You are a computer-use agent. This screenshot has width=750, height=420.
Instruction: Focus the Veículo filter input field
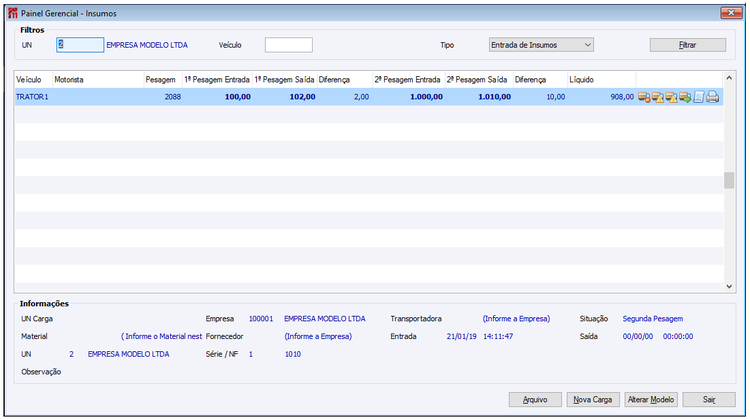tap(289, 45)
